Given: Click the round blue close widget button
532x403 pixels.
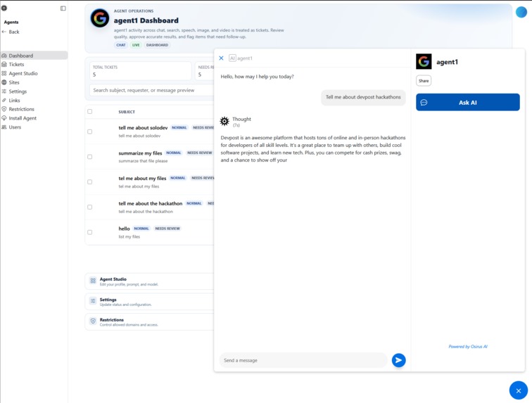Looking at the screenshot, I should (519, 390).
